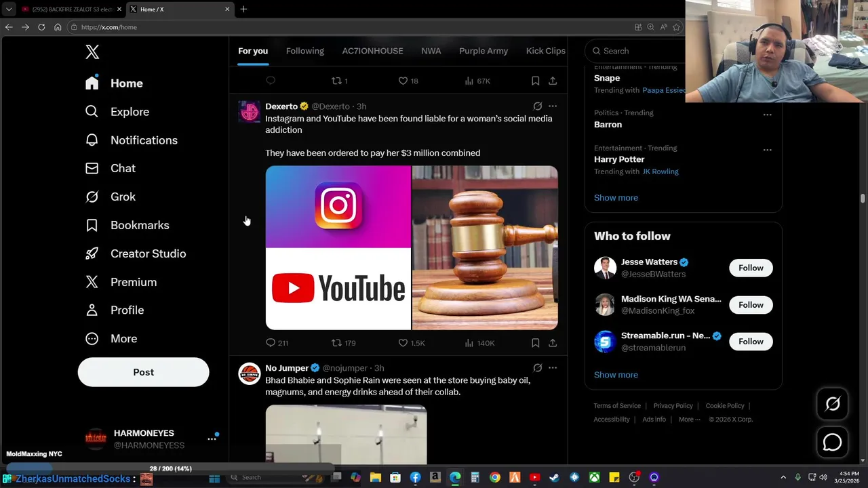The height and width of the screenshot is (488, 868).
Task: Open the Snape trending topic
Action: coord(607,78)
